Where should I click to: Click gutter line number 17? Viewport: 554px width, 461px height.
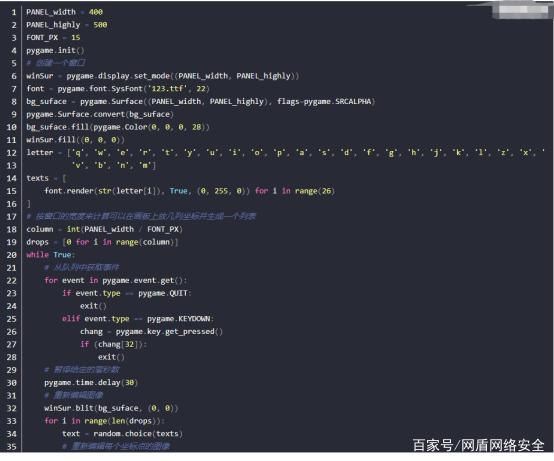pos(11,217)
